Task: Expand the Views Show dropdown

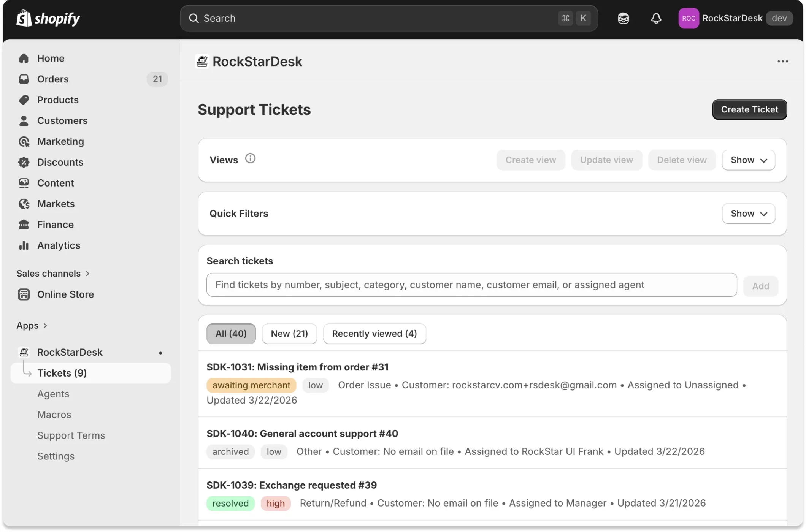Action: tap(748, 160)
